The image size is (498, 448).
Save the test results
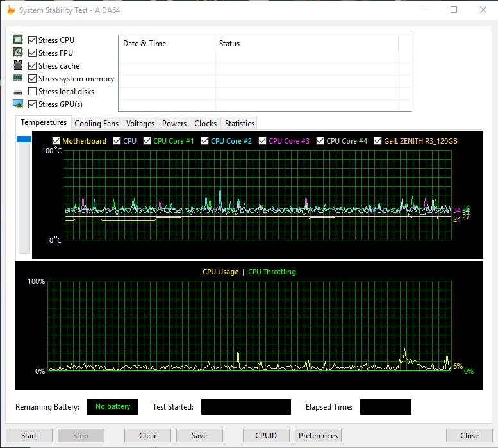[199, 435]
